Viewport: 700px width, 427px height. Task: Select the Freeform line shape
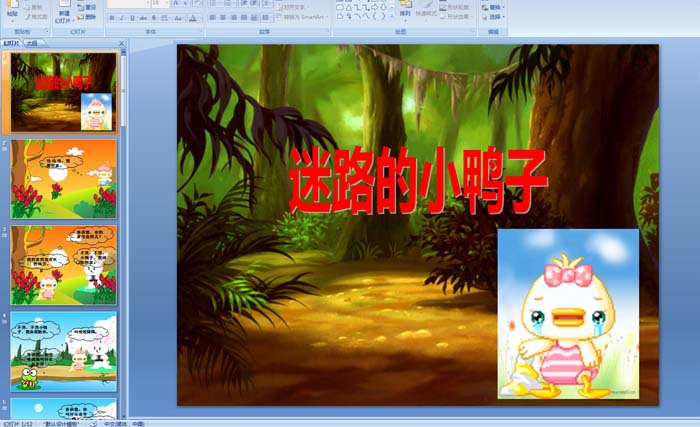(x=366, y=16)
